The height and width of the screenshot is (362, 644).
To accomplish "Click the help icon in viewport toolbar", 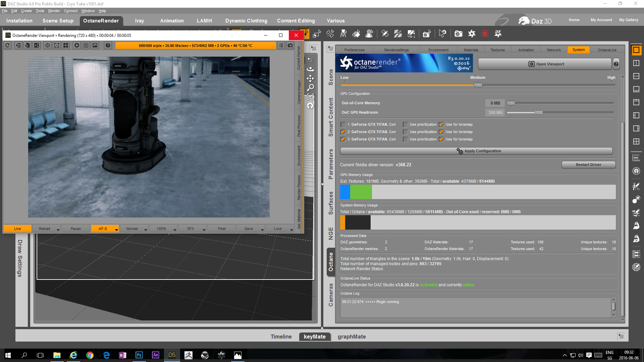I will 108,45.
